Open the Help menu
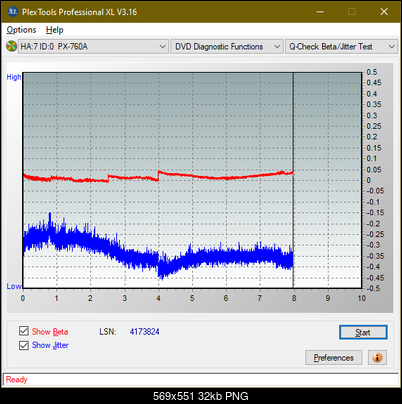 55,30
